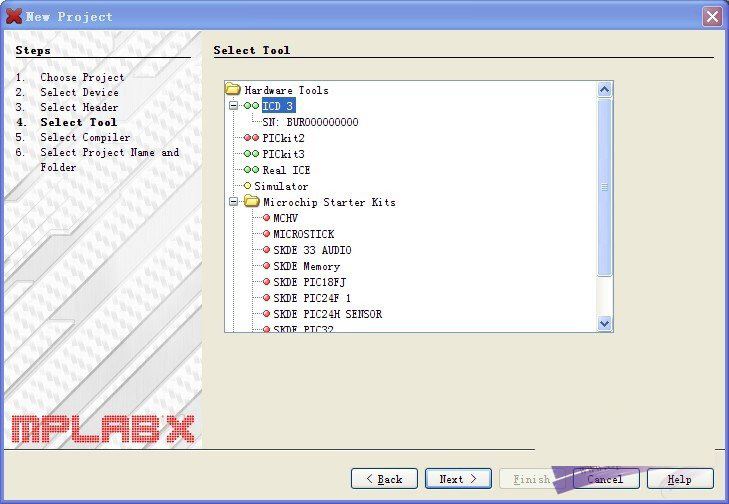Click the Hardware Tools folder icon
This screenshot has height=504, width=729.
(x=232, y=89)
